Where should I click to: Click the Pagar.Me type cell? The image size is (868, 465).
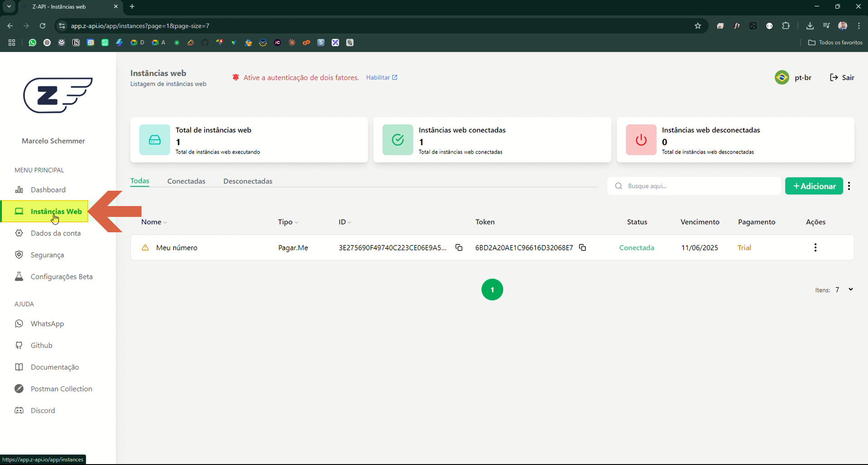pyautogui.click(x=293, y=248)
